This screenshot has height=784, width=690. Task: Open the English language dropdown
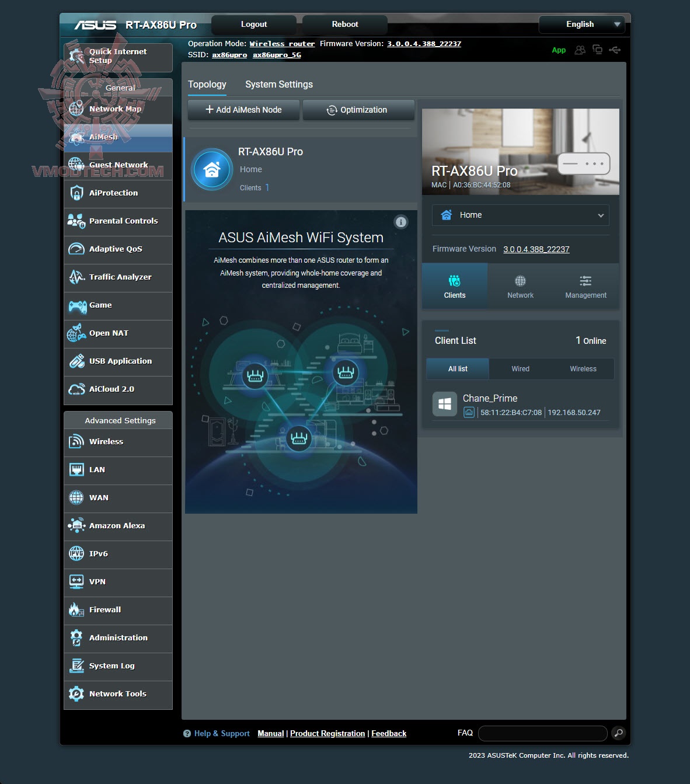coord(581,25)
